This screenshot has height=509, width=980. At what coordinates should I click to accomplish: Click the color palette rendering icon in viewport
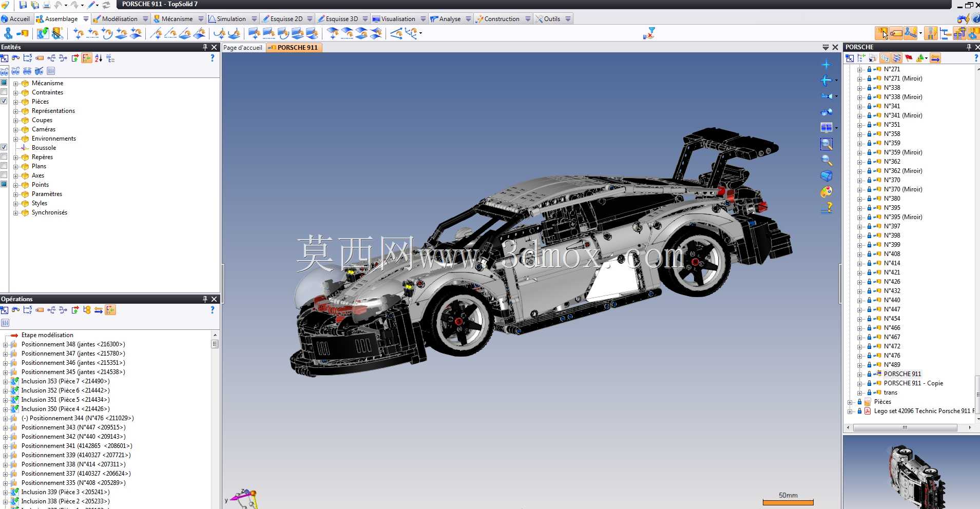[827, 192]
